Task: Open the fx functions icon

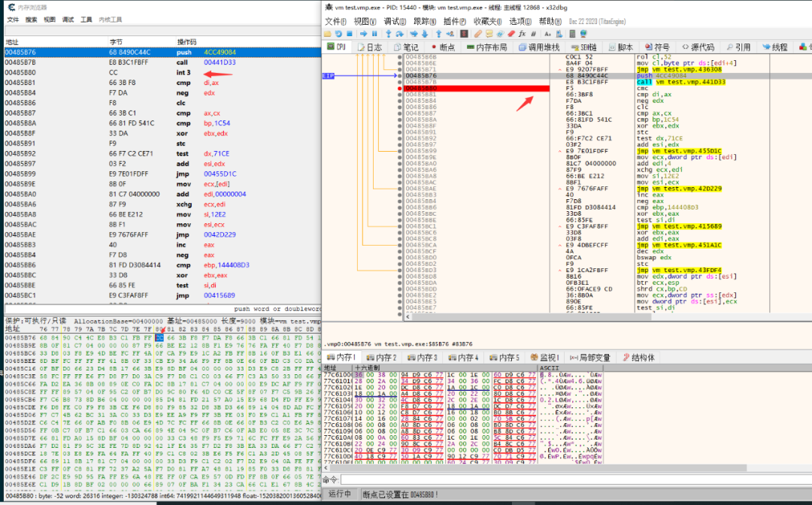Action: tap(522, 34)
